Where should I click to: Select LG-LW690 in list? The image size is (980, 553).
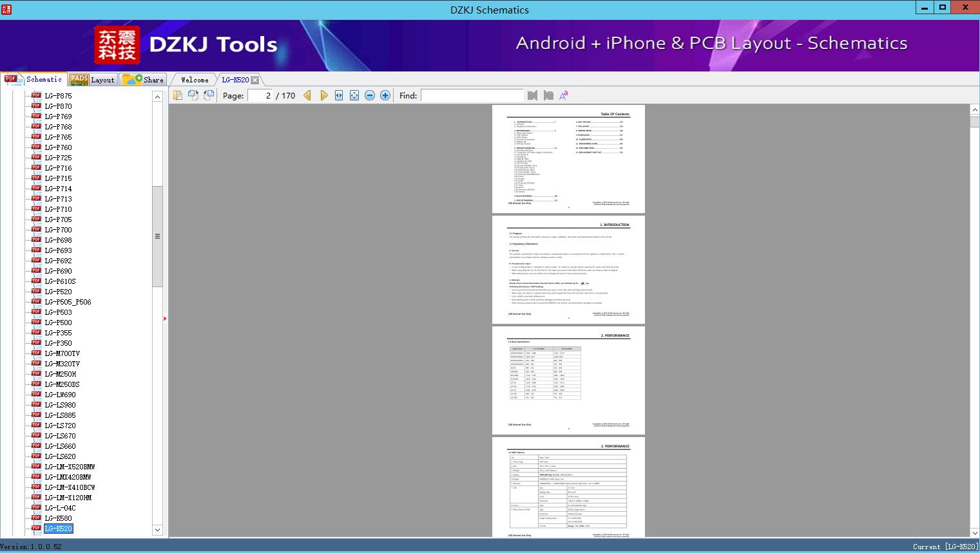[x=60, y=395]
